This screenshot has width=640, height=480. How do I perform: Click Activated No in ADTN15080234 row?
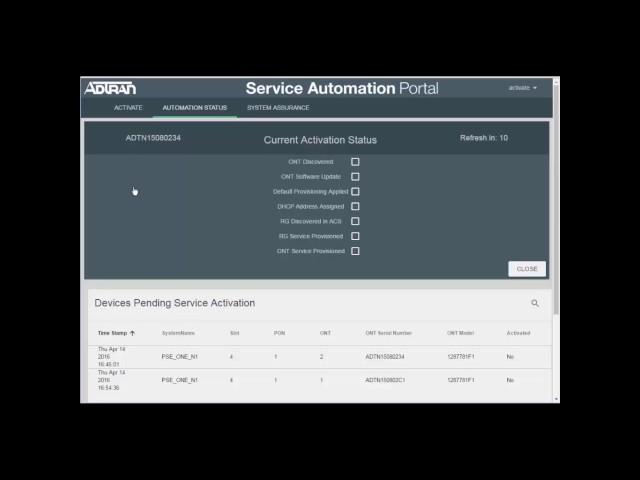coord(510,357)
